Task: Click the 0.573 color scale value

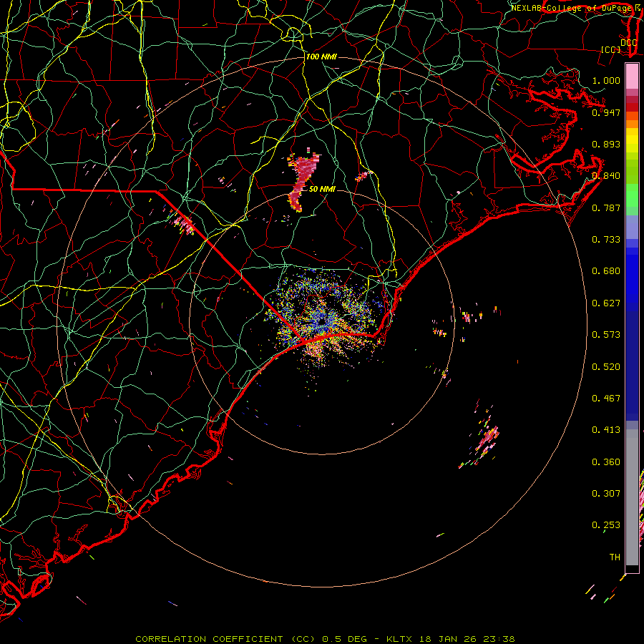Action: pos(606,334)
